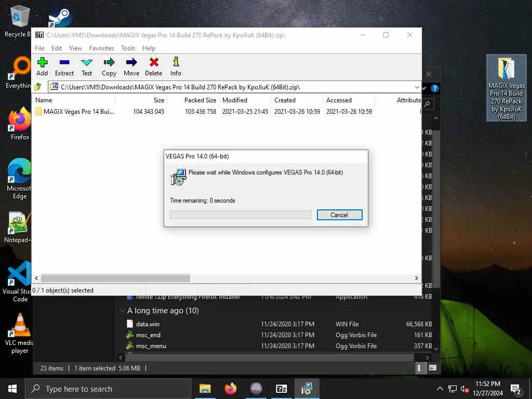
Task: Open the Edit menu
Action: click(x=56, y=48)
